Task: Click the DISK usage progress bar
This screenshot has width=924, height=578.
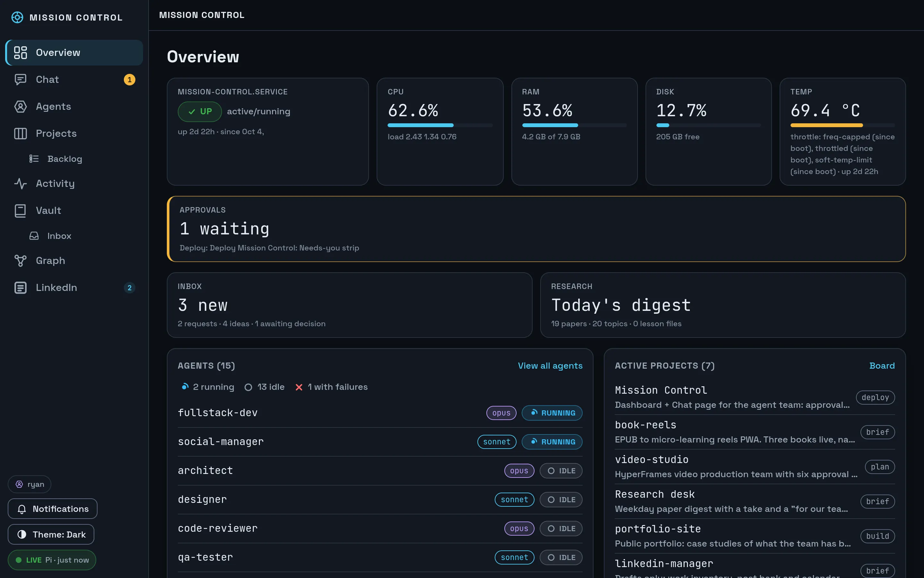Action: [708, 125]
